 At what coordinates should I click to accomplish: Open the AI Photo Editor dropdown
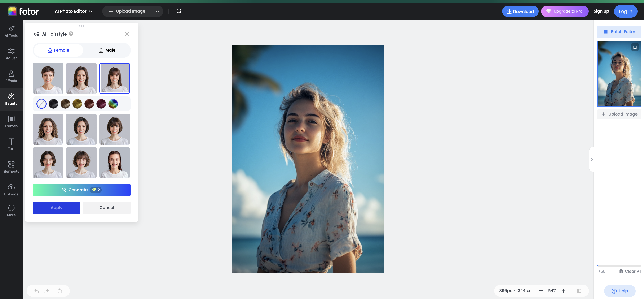pos(73,11)
